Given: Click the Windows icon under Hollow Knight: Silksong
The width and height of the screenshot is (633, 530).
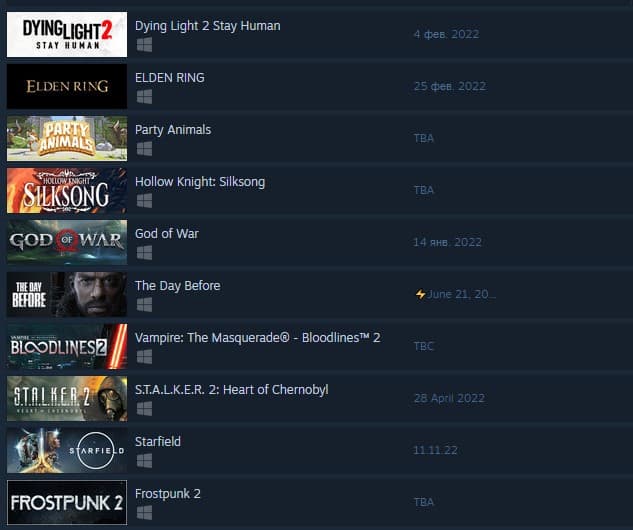Looking at the screenshot, I should 144,201.
